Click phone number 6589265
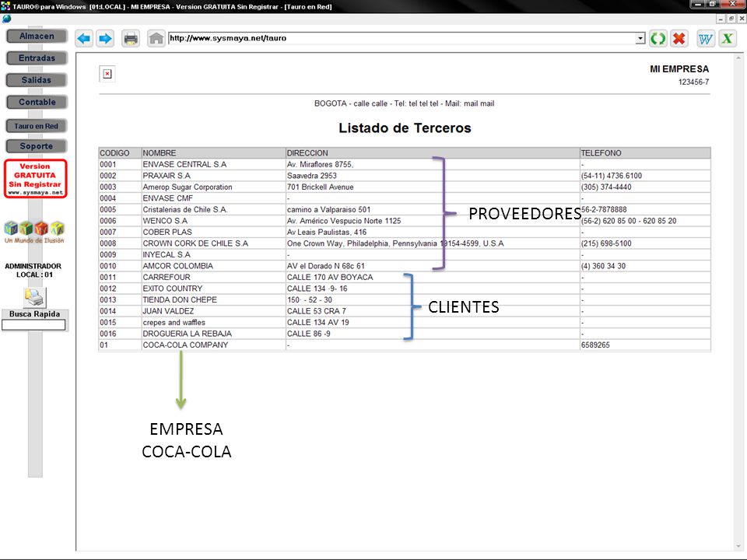 tap(595, 345)
